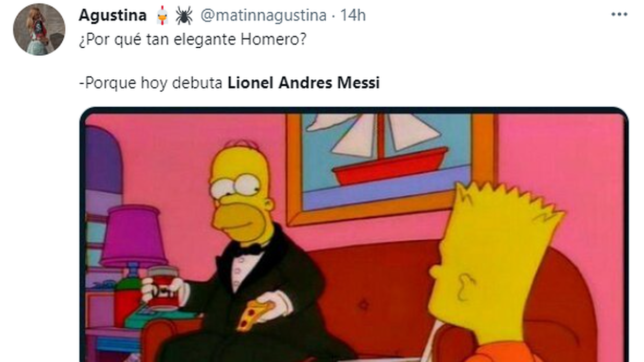Click the spider emoji beside the name
Image resolution: width=644 pixels, height=362 pixels.
(184, 16)
